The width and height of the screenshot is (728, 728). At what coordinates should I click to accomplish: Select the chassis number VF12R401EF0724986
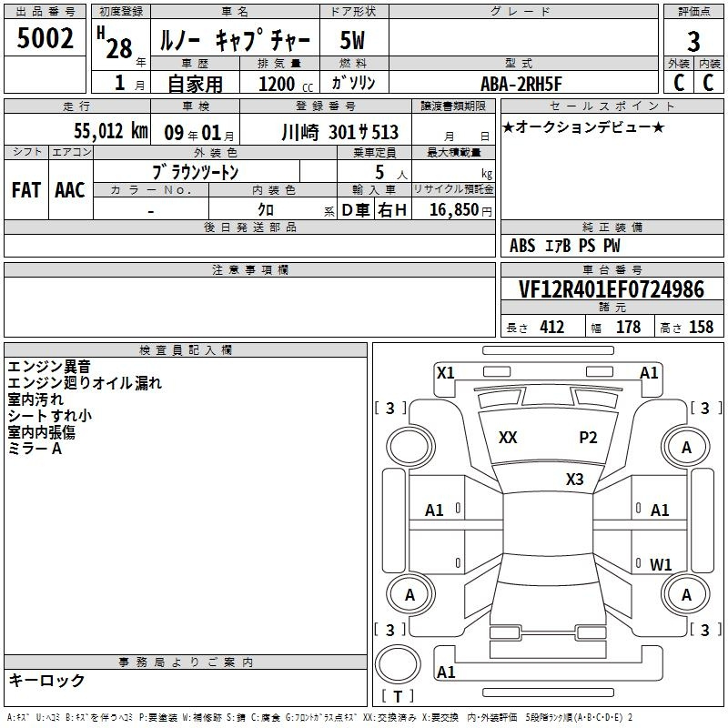tap(612, 289)
